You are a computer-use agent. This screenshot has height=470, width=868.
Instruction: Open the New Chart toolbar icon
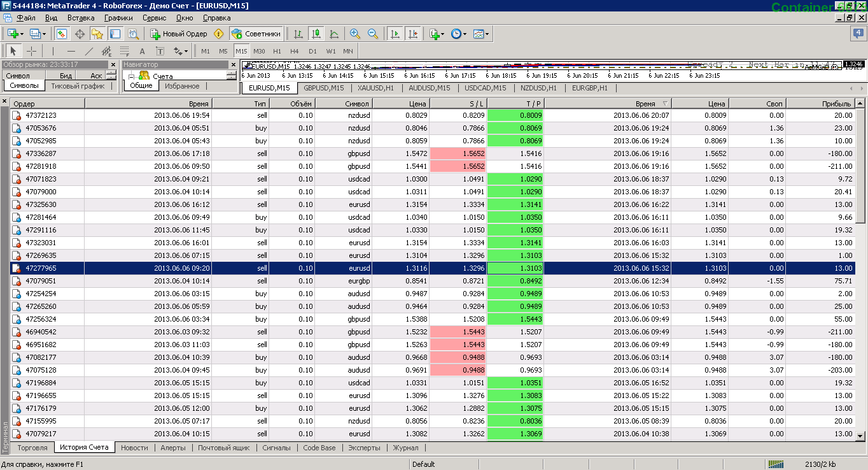[x=13, y=34]
